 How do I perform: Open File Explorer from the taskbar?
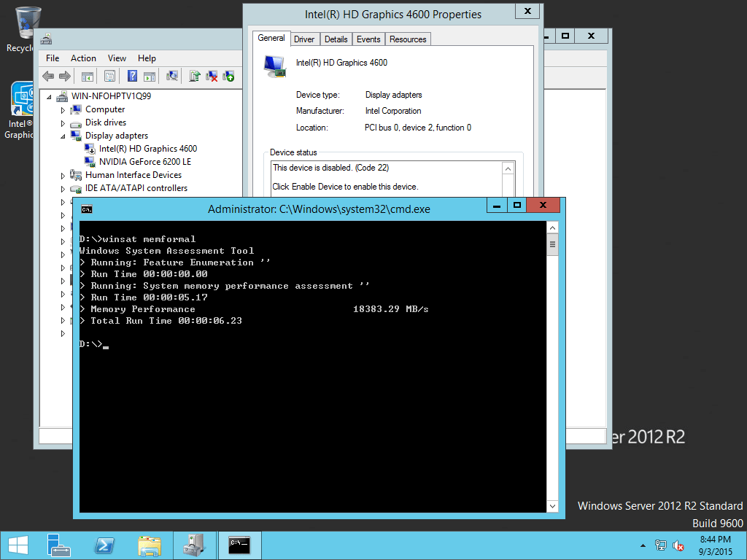click(x=149, y=545)
